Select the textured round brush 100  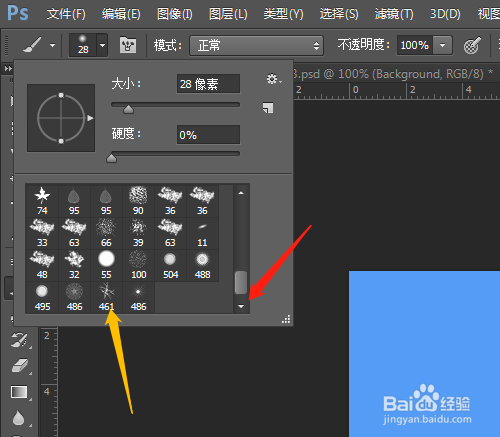coord(138,265)
